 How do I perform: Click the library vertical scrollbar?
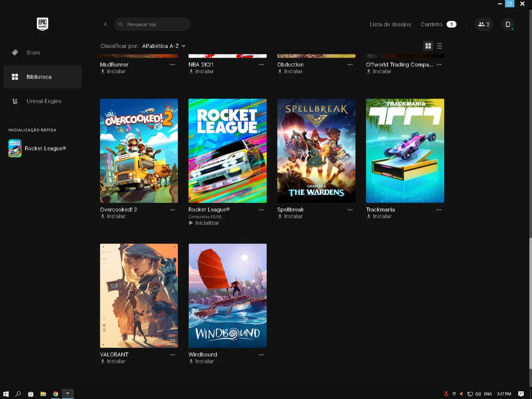[530, 303]
